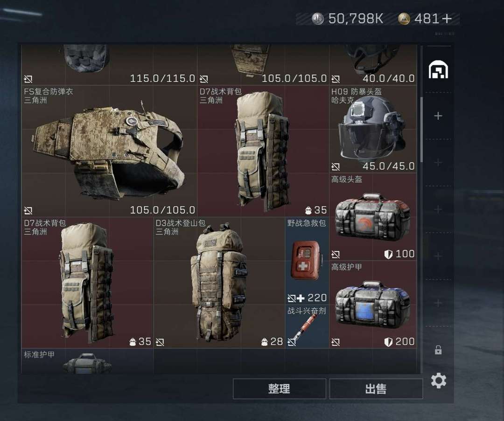Click 出售 to sell items
This screenshot has width=504, height=421.
pyautogui.click(x=376, y=389)
